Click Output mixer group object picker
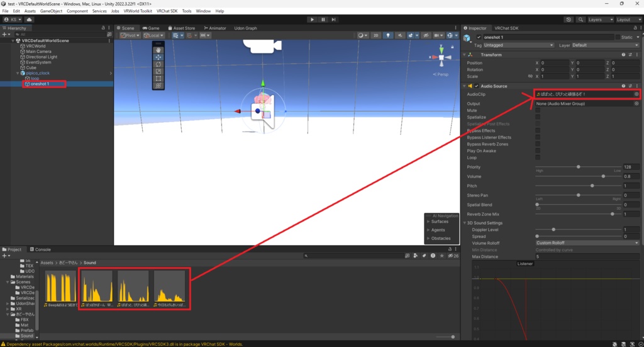This screenshot has width=644, height=347. coord(636,104)
